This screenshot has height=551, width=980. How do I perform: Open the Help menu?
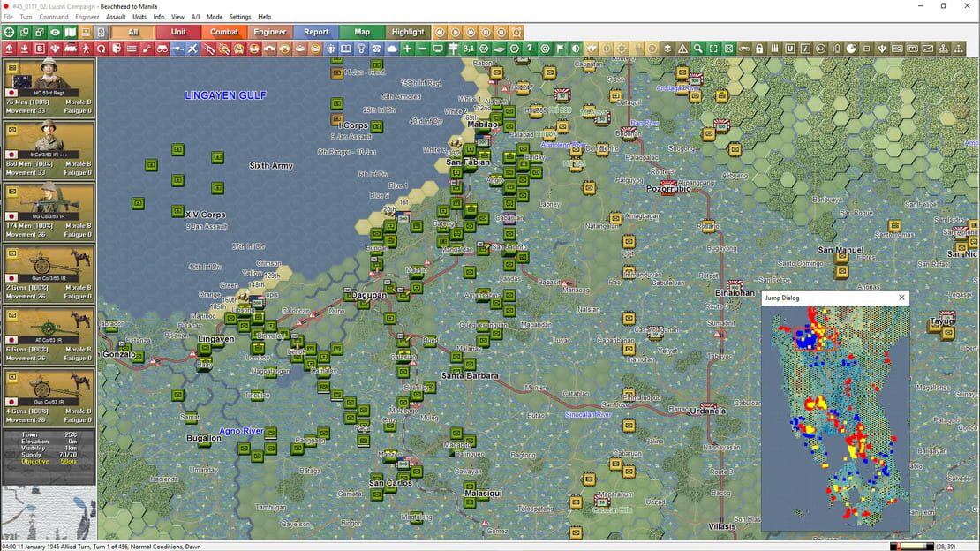pos(264,17)
